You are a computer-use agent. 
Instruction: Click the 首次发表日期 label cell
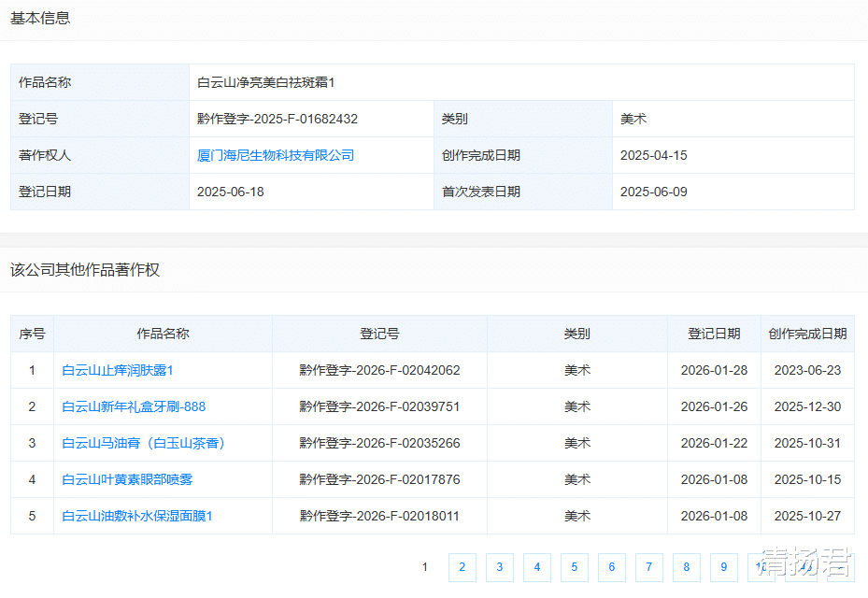[x=523, y=192]
